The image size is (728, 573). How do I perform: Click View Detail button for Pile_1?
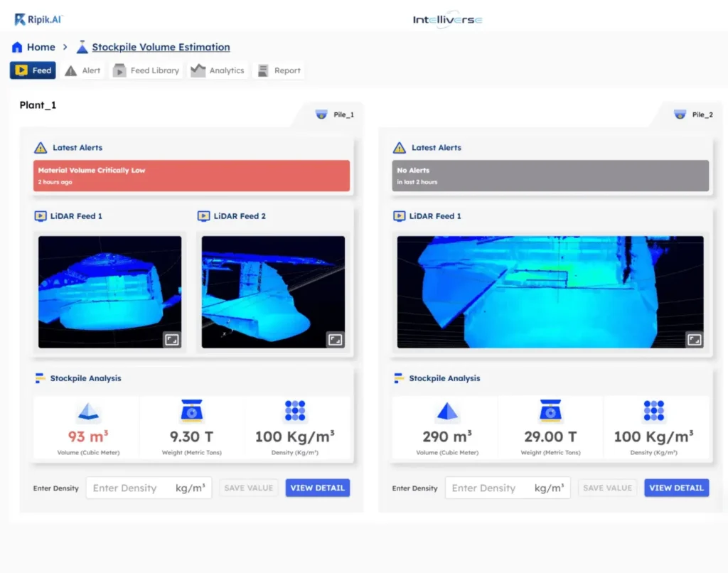coord(317,488)
